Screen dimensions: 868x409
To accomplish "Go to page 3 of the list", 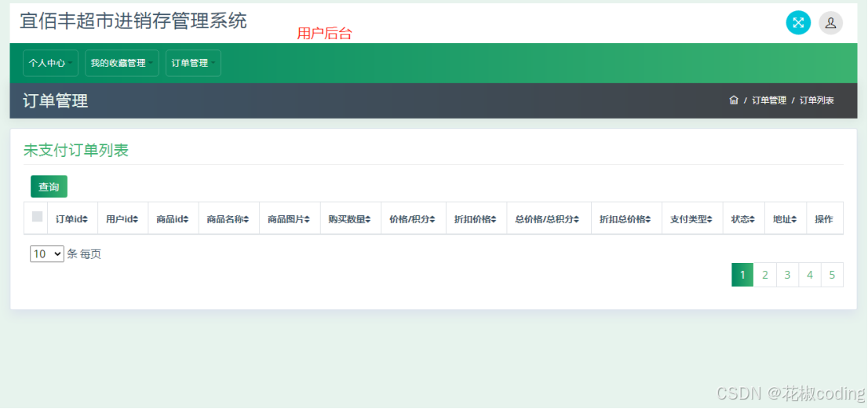I will (788, 275).
